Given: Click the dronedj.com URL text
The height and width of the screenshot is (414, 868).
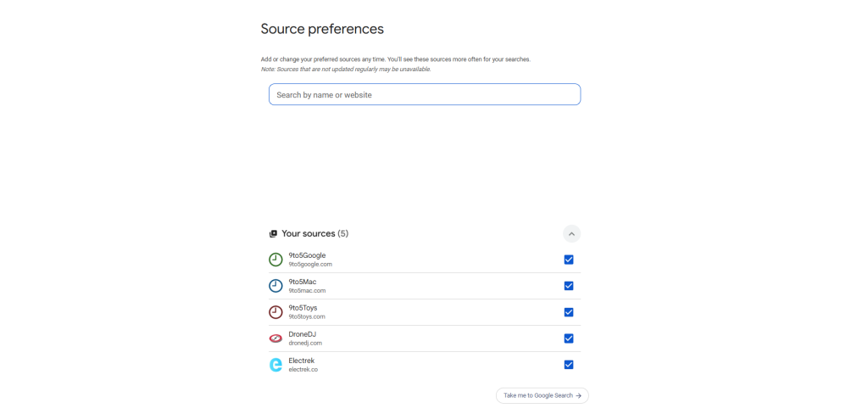Looking at the screenshot, I should 305,344.
